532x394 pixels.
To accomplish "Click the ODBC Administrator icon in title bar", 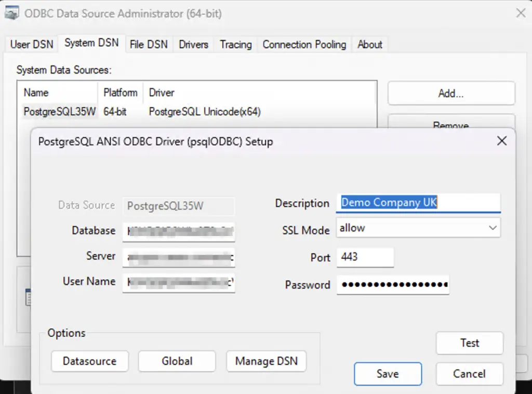I will (x=11, y=12).
